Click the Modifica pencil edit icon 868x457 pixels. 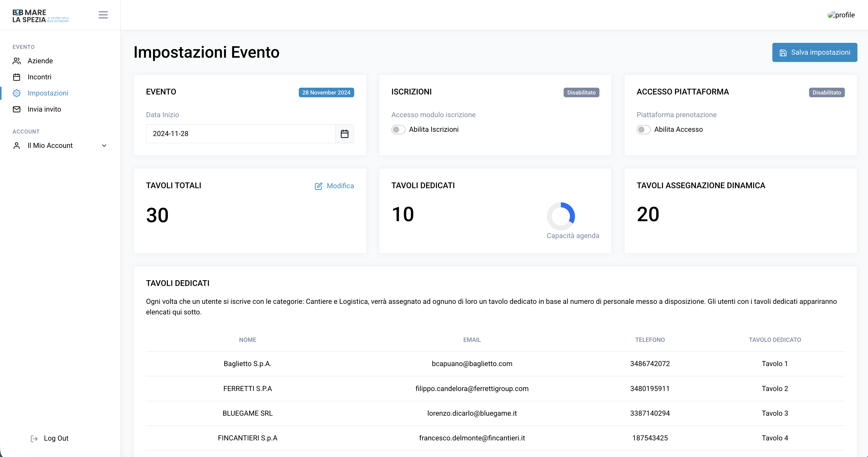(318, 186)
